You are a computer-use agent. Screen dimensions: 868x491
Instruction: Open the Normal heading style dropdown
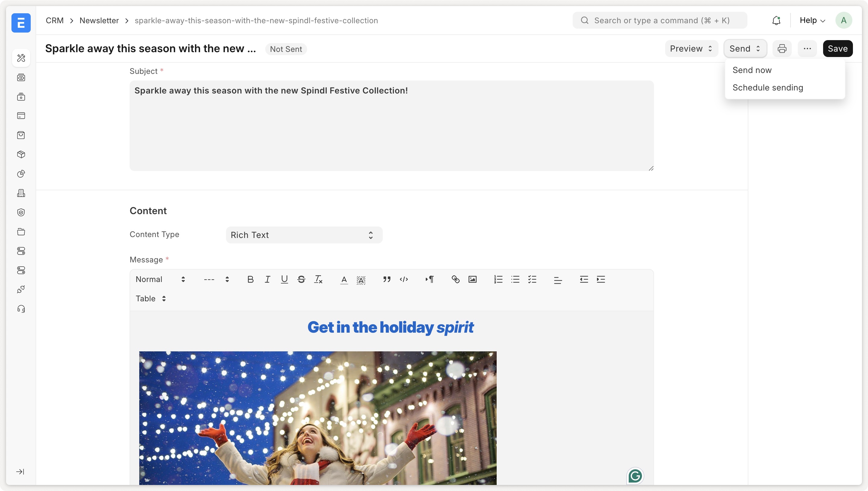tap(160, 279)
